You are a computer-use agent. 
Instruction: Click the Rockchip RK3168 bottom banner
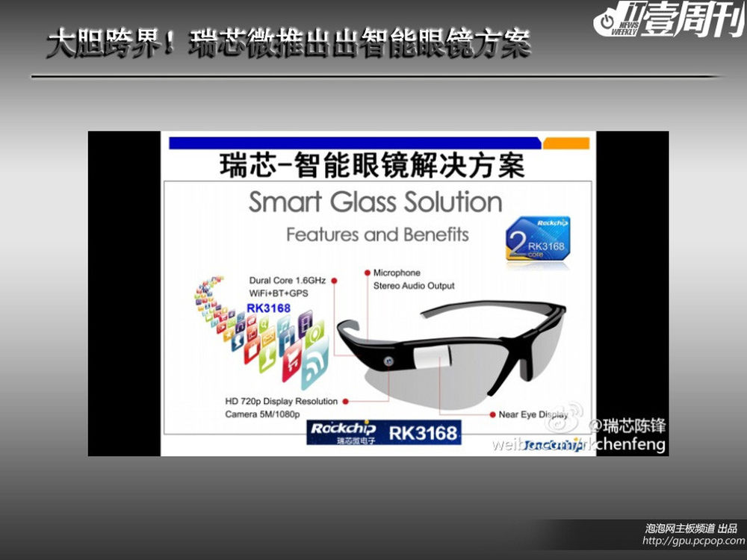(383, 432)
